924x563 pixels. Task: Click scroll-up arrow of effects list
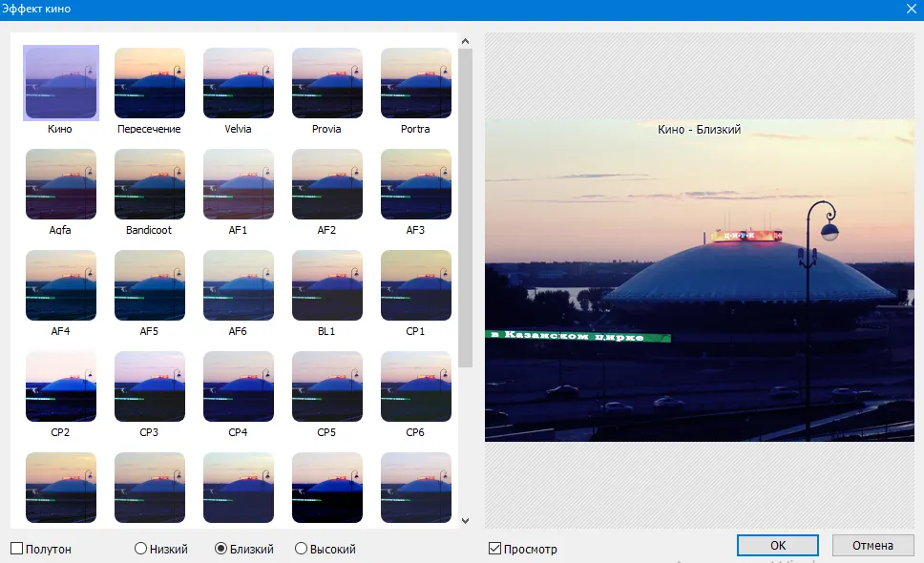(x=465, y=41)
